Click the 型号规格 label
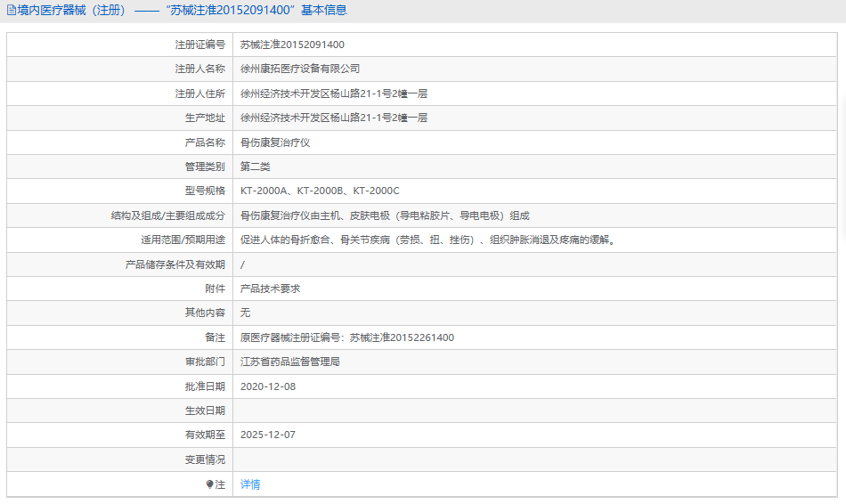846x504 pixels. click(205, 191)
